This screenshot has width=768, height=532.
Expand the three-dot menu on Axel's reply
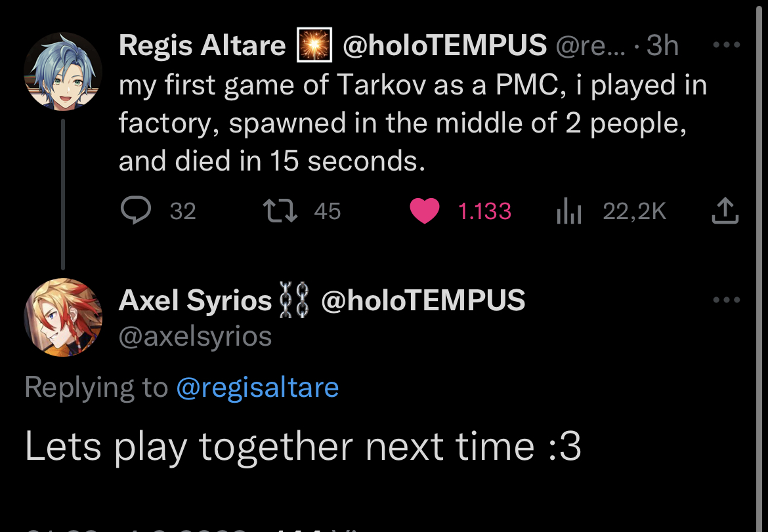coord(726,300)
